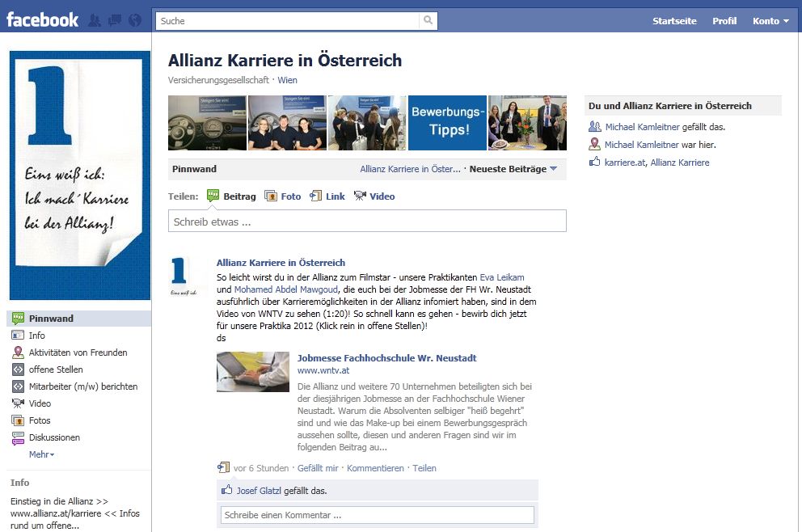Click the Schreibe einen Kommentar field

pos(378,515)
